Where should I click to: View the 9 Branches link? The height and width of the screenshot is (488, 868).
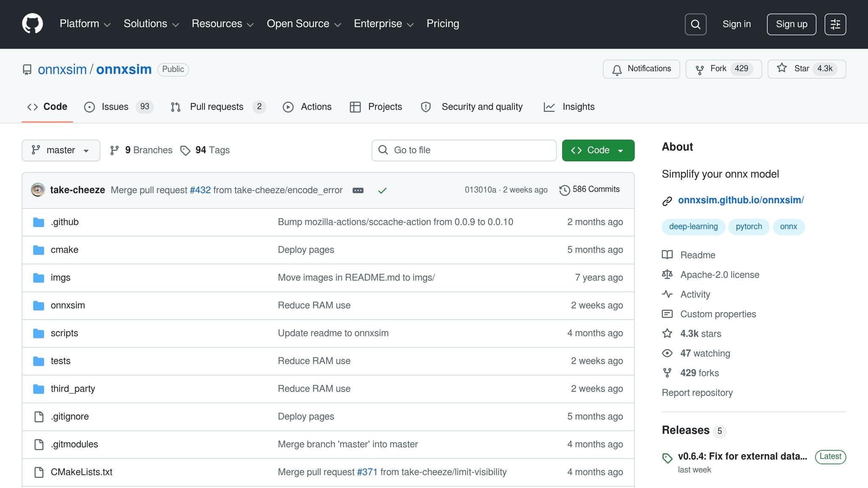(141, 150)
